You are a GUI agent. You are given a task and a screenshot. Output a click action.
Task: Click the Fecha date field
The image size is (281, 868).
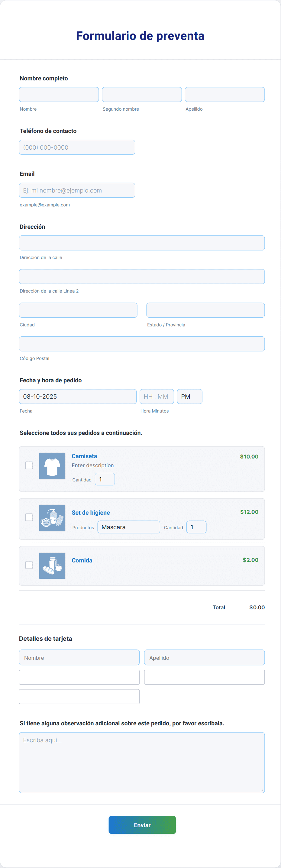coord(77,397)
